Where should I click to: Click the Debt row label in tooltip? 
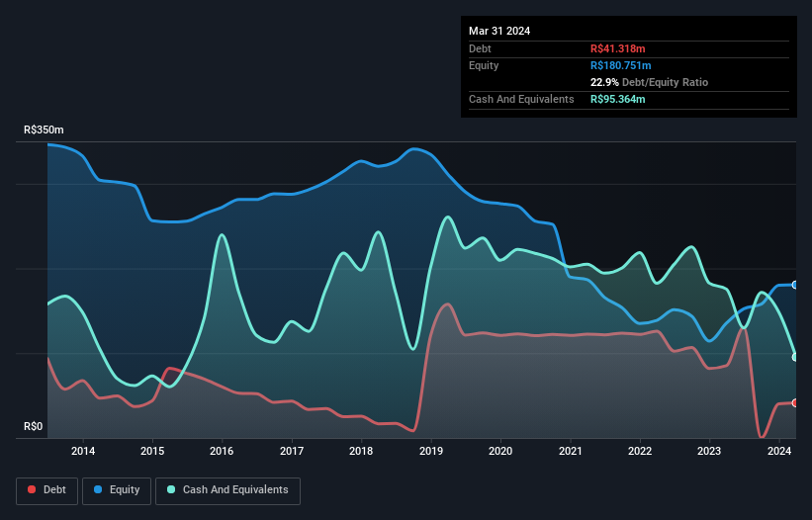[x=480, y=48]
